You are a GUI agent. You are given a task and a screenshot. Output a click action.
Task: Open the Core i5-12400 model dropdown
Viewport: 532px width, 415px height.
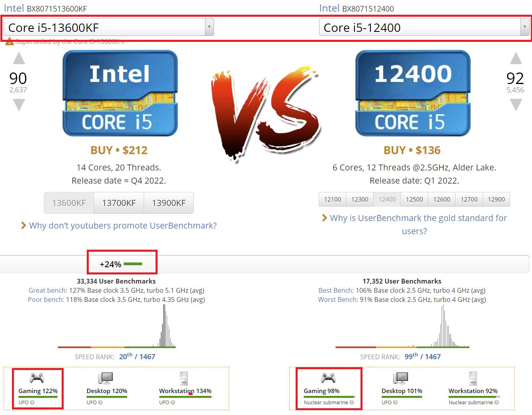424,27
